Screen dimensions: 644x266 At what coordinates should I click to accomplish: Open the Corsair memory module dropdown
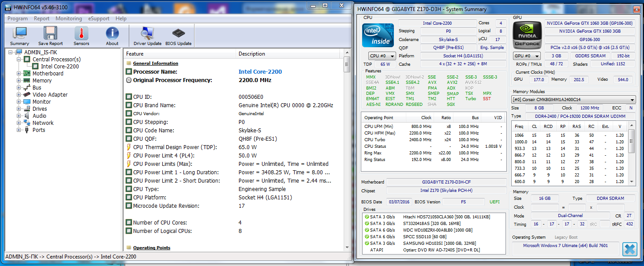click(573, 100)
